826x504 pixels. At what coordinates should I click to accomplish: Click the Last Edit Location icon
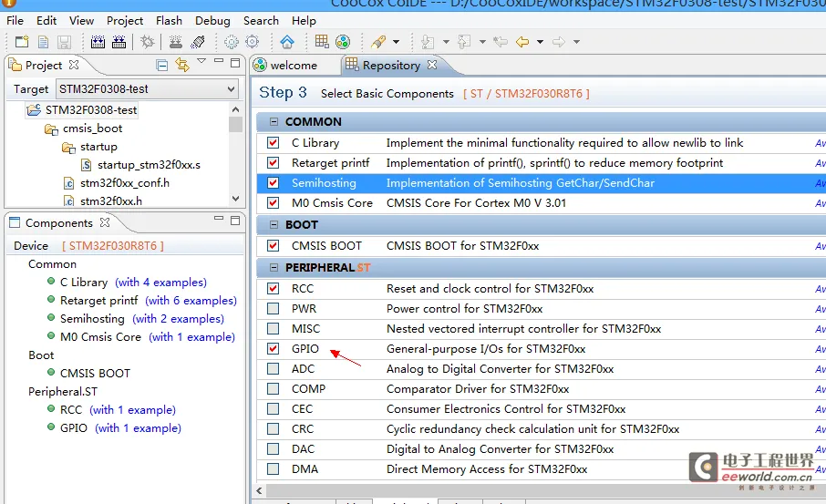tap(501, 42)
